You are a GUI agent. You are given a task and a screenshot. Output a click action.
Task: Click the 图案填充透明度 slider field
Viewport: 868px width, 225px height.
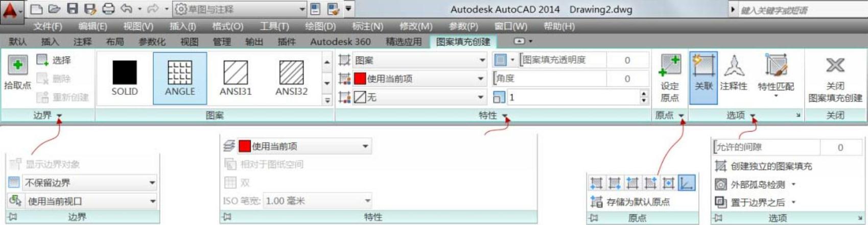584,60
